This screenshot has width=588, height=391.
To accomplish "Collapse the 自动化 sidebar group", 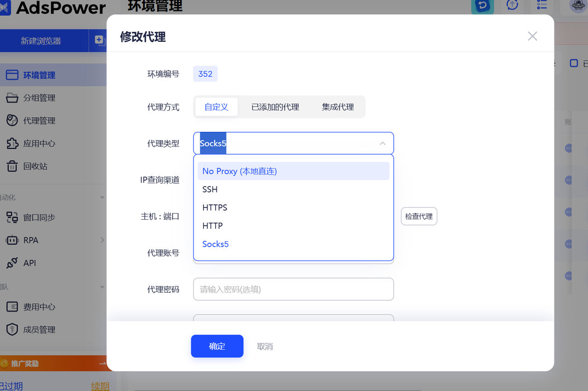I will pos(102,197).
